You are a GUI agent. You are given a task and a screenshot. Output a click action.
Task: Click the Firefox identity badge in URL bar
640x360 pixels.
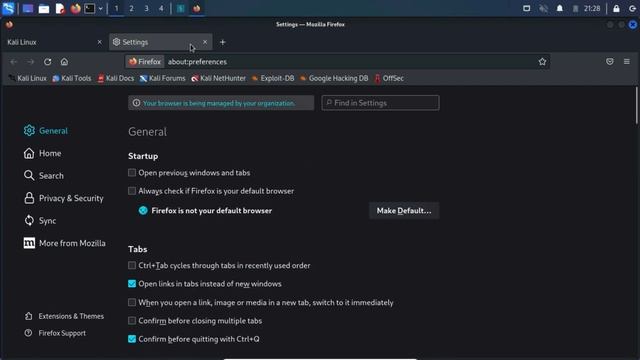[145, 62]
